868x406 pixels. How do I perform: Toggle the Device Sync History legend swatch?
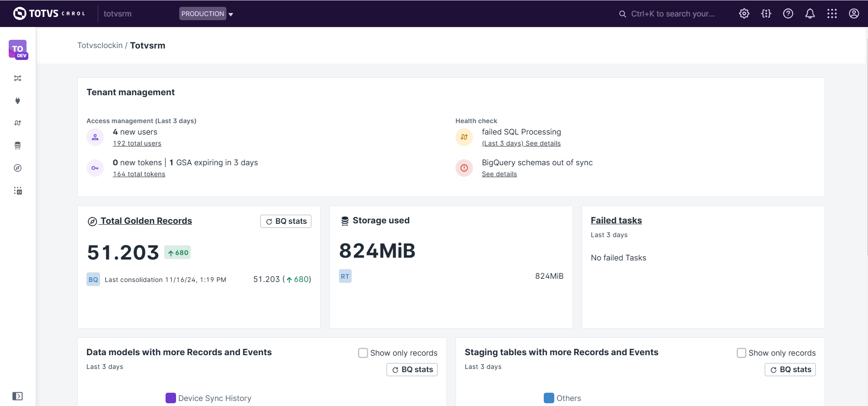click(171, 398)
